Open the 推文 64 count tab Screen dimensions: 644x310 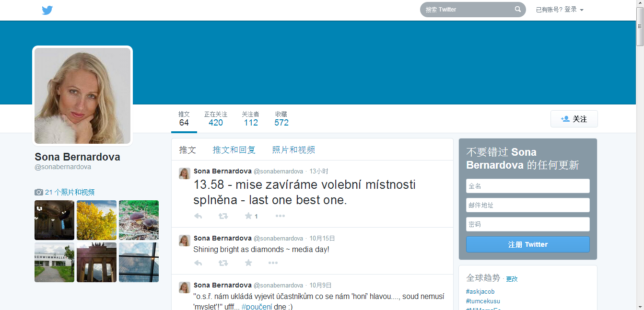184,119
